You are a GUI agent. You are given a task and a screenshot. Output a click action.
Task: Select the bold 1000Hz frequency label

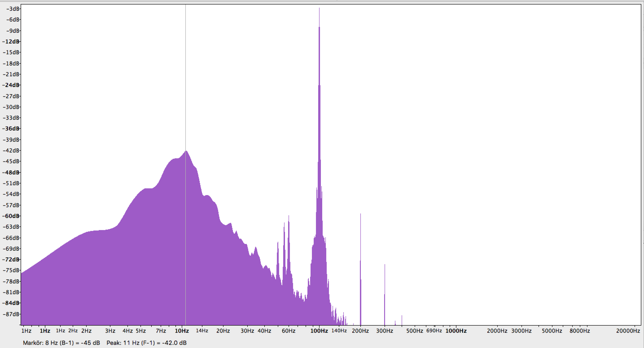456,331
